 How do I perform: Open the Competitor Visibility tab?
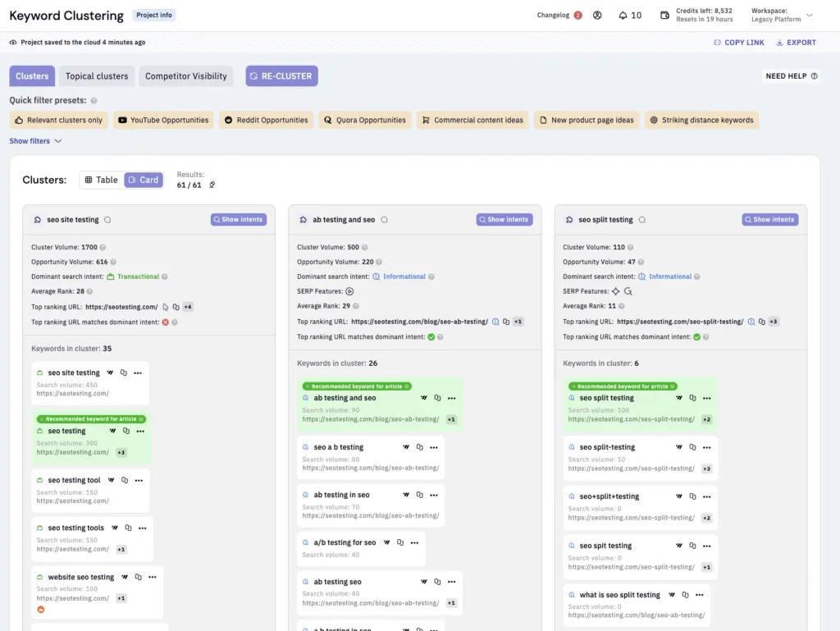(185, 75)
